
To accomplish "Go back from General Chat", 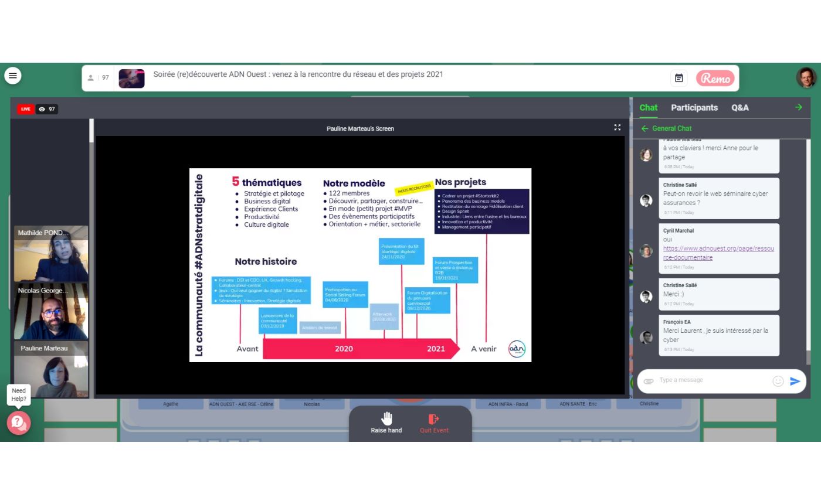I will click(x=644, y=128).
